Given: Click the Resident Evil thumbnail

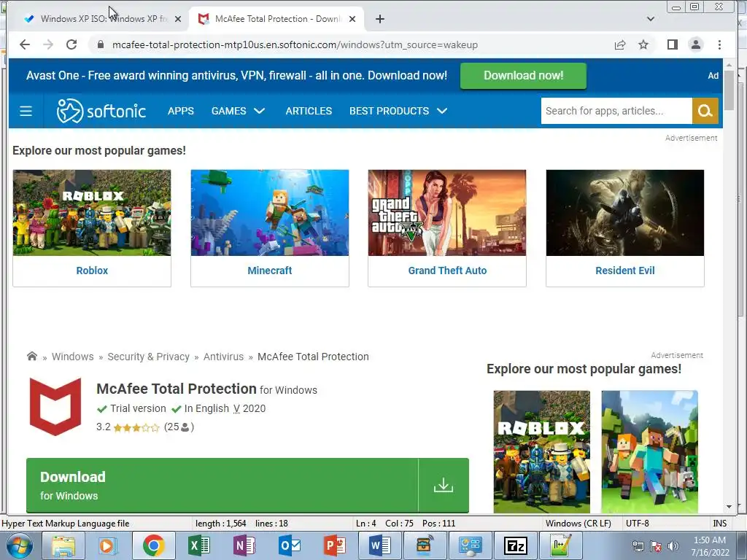Looking at the screenshot, I should click(625, 213).
